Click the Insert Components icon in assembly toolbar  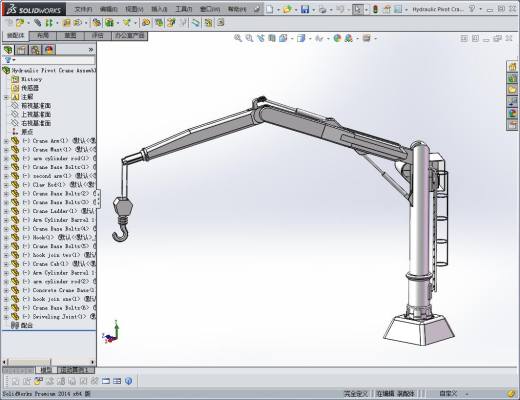[20, 23]
